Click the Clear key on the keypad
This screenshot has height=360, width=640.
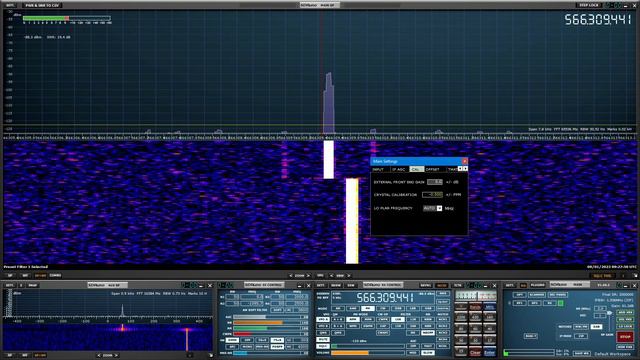pyautogui.click(x=476, y=352)
